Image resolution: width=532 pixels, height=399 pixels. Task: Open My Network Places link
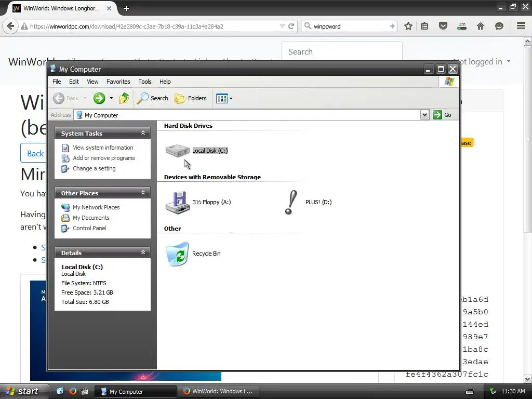coord(96,207)
